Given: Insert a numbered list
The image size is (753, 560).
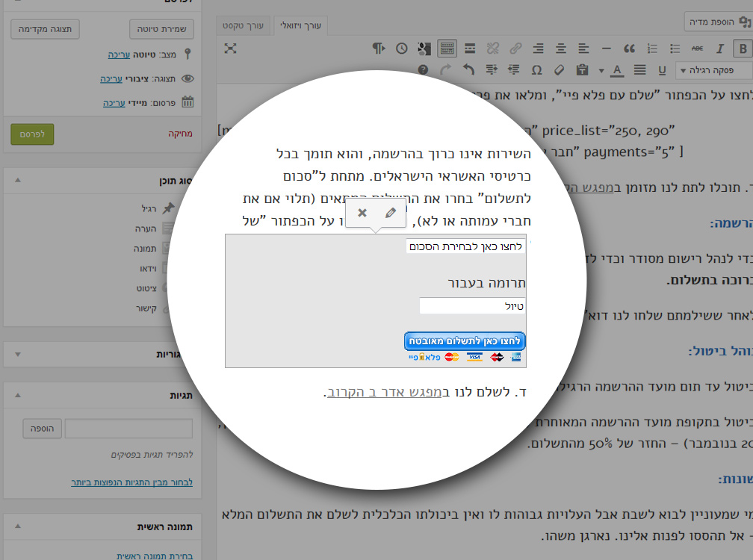Looking at the screenshot, I should [x=652, y=49].
